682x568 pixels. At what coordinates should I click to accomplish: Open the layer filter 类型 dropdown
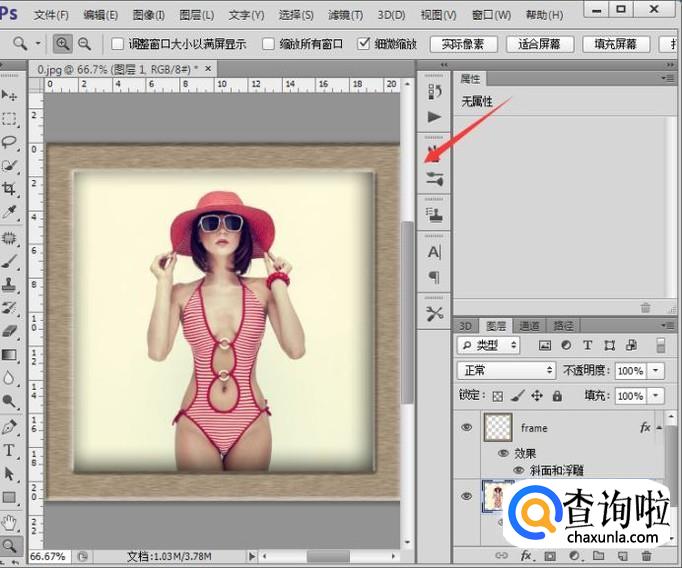coord(488,345)
